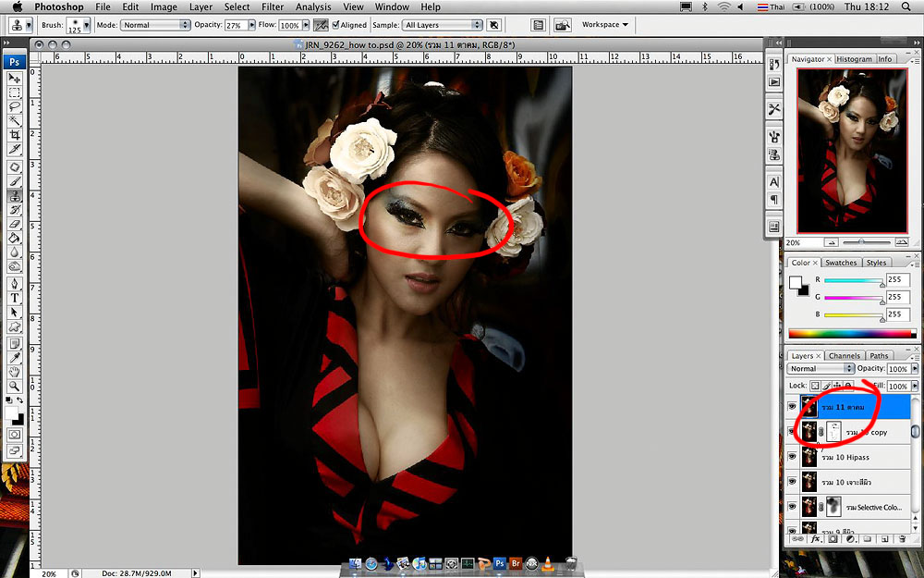Click the status bar info arrow
924x578 pixels.
pyautogui.click(x=195, y=572)
